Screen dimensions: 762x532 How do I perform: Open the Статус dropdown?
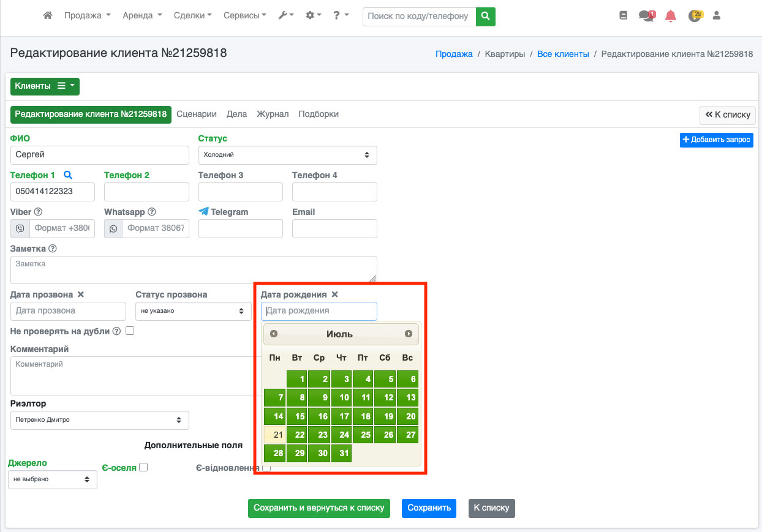[287, 155]
